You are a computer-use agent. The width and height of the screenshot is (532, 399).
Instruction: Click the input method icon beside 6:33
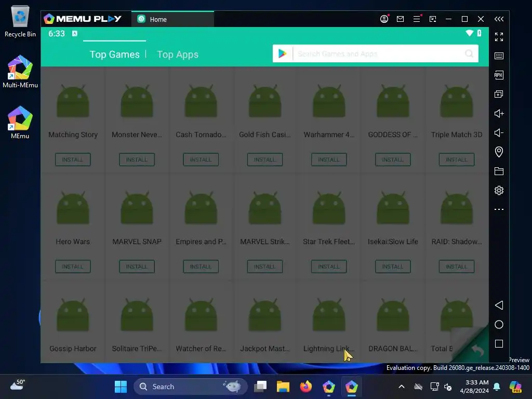(x=75, y=33)
